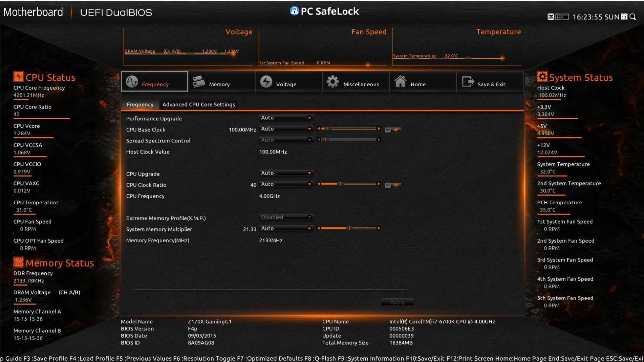Click Spread Spectrum Control slider left arrow
The width and height of the screenshot is (644, 362).
pyautogui.click(x=318, y=140)
